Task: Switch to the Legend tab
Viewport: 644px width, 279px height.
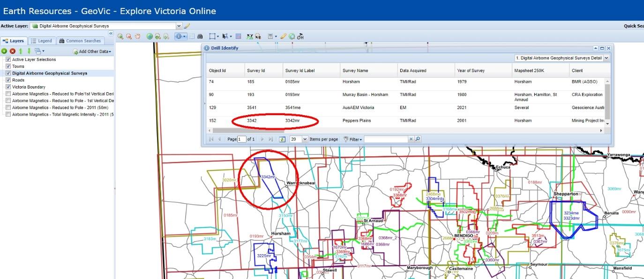Action: [41, 41]
